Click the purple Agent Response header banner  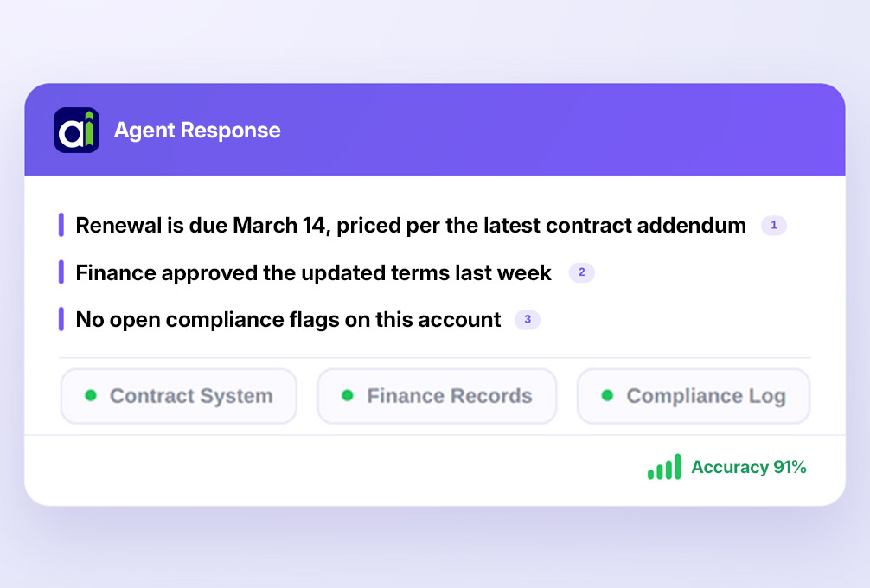(x=435, y=130)
